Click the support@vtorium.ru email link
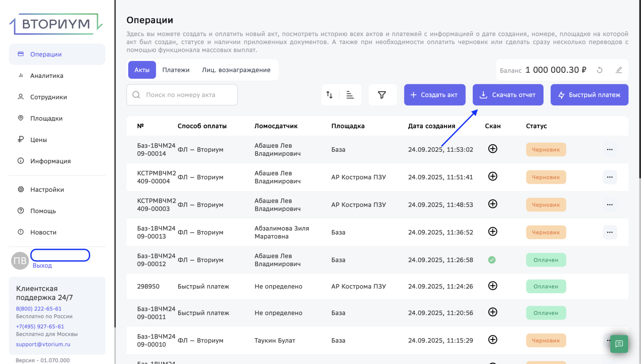This screenshot has height=364, width=641. pyautogui.click(x=43, y=344)
